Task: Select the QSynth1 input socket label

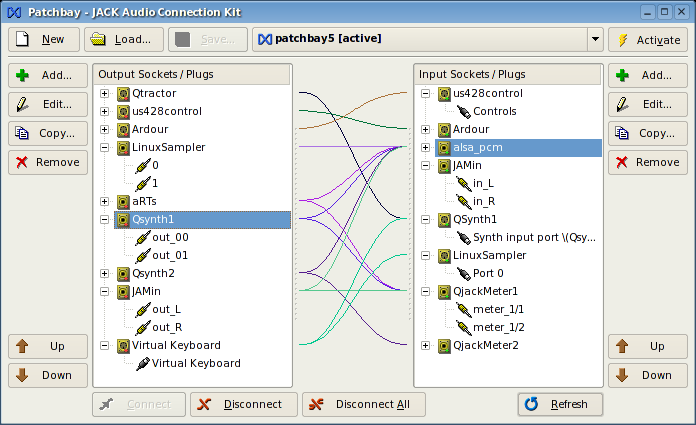Action: point(475,220)
